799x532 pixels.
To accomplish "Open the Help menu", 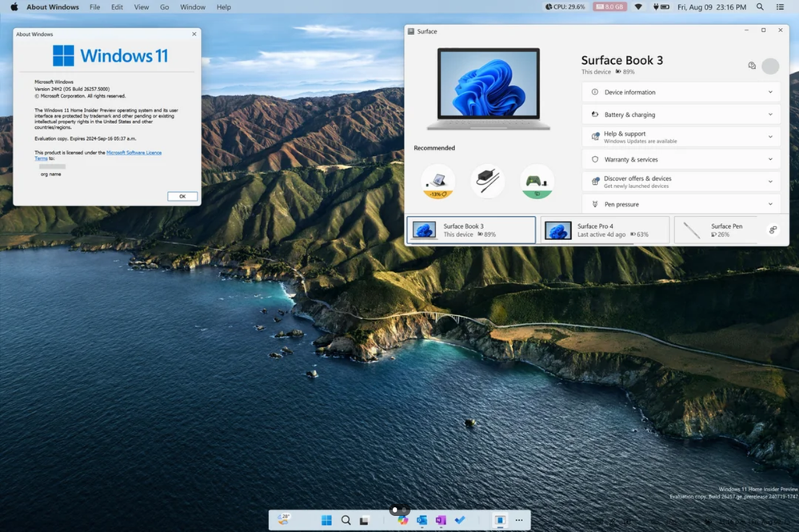I will point(224,6).
